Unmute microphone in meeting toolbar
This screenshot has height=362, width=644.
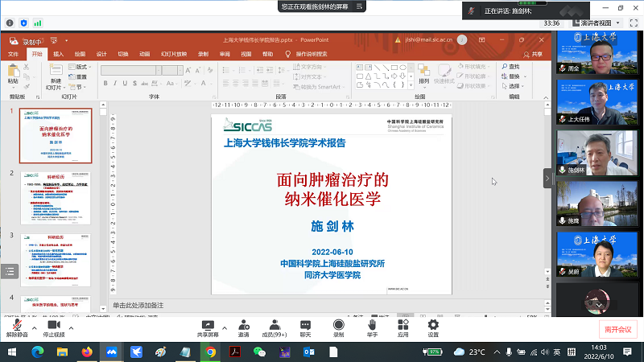click(x=17, y=328)
